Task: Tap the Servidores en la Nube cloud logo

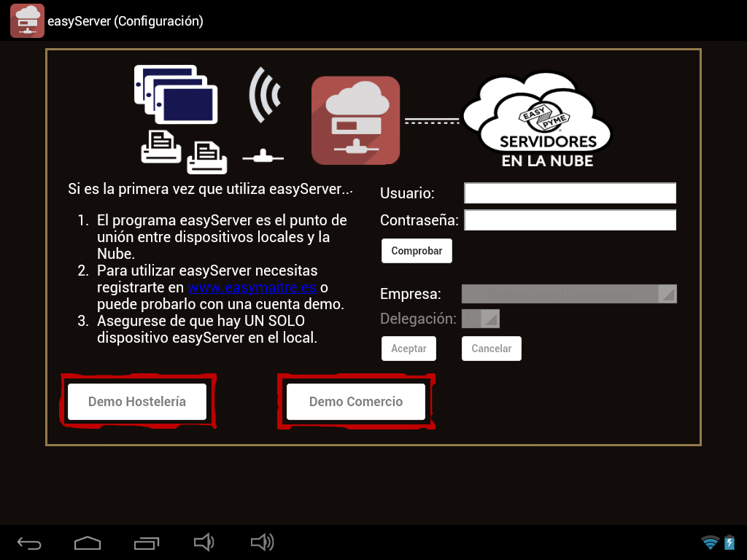Action: tap(538, 120)
